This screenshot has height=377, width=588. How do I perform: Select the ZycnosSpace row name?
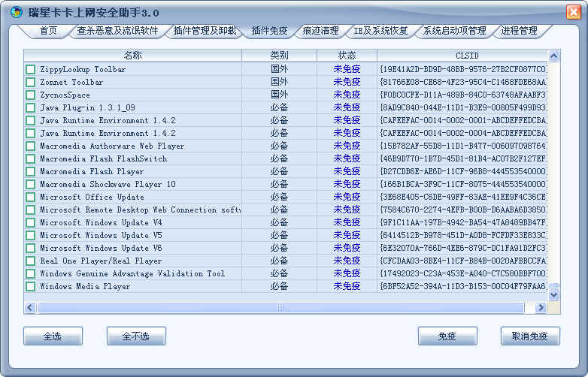[x=65, y=95]
